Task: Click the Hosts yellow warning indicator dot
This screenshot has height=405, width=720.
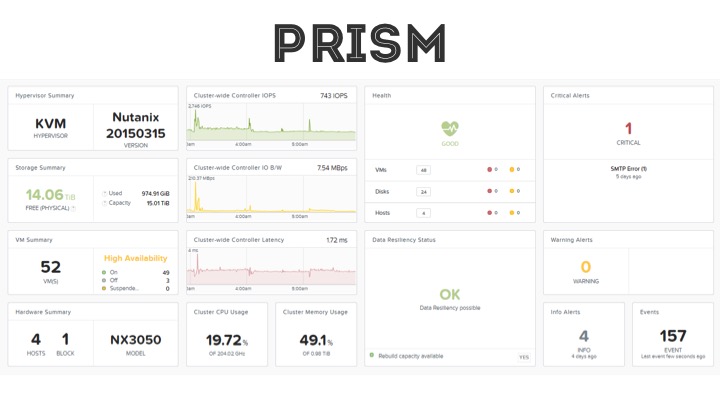Action: [512, 213]
